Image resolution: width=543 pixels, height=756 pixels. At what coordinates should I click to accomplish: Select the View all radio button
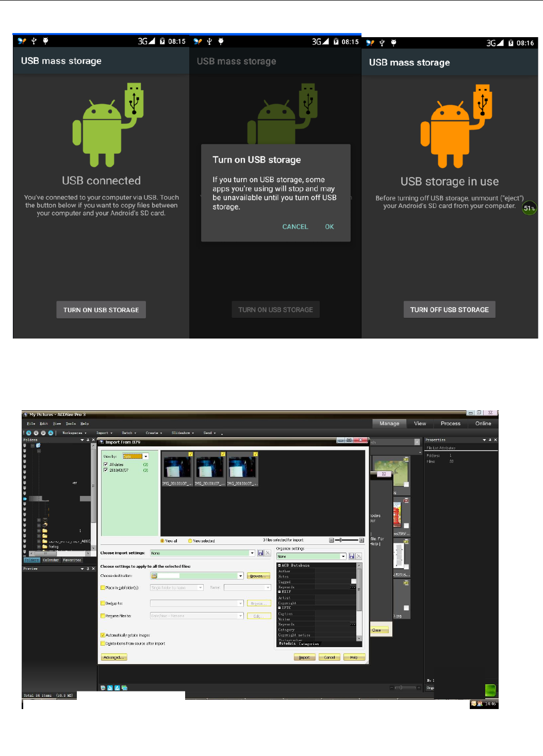[x=162, y=541]
